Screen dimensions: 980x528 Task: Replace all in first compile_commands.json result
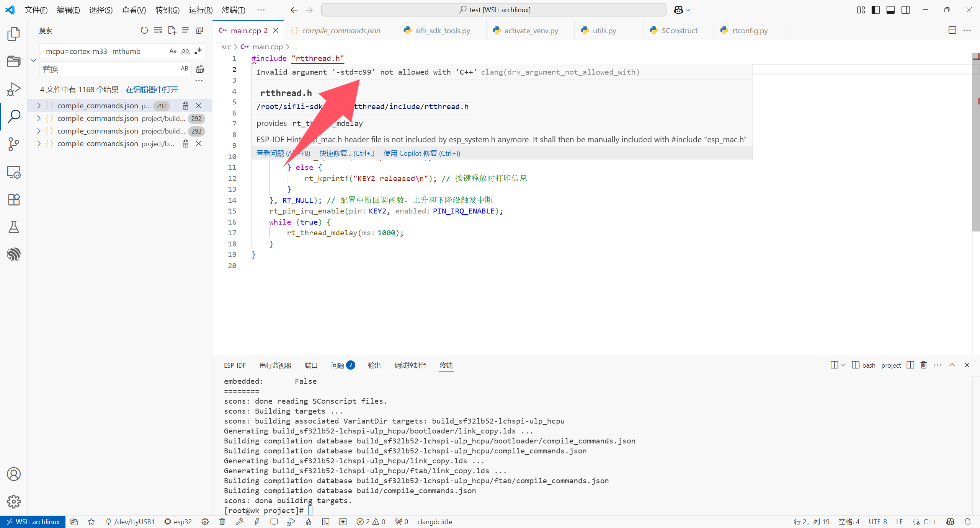[x=185, y=106]
